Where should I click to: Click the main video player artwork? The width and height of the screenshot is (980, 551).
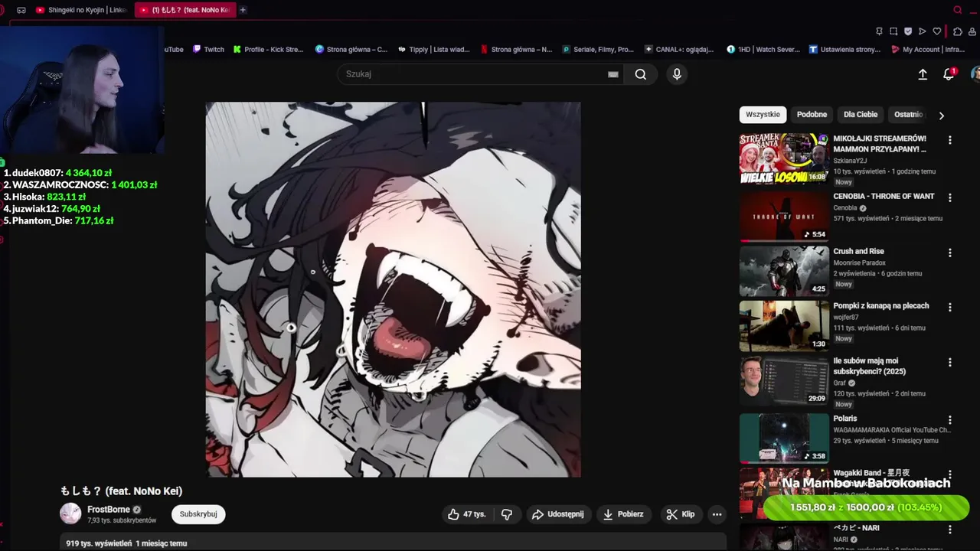(393, 289)
